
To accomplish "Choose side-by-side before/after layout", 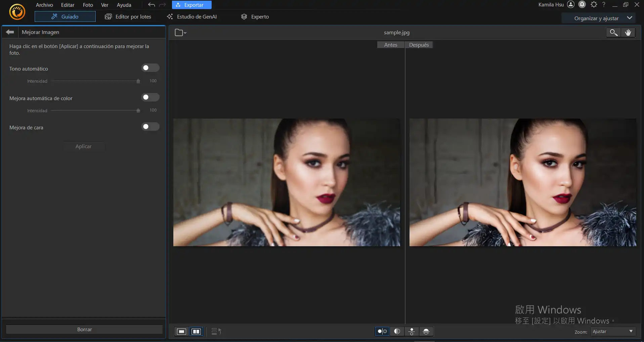I will coord(382,332).
